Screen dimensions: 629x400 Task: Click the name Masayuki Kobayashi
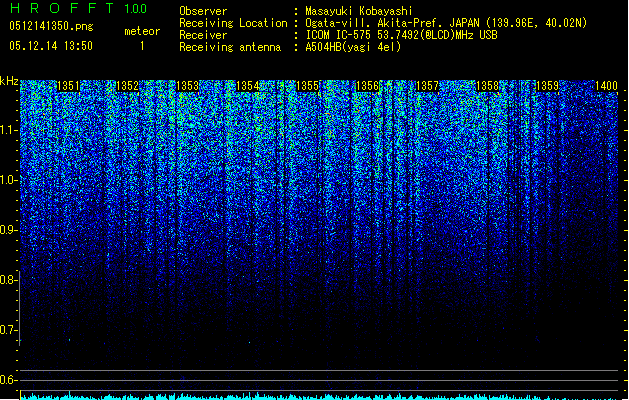359,11
